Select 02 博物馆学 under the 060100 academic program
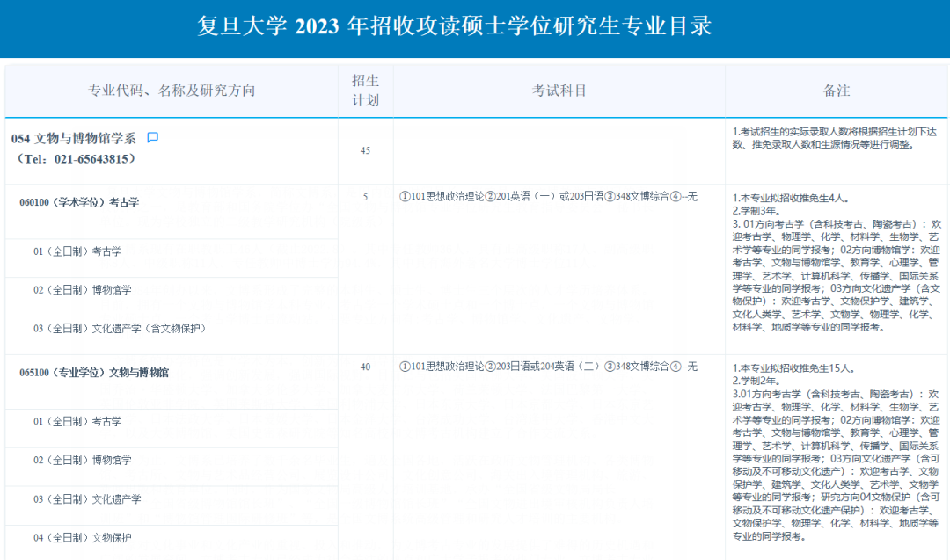 coord(83,290)
